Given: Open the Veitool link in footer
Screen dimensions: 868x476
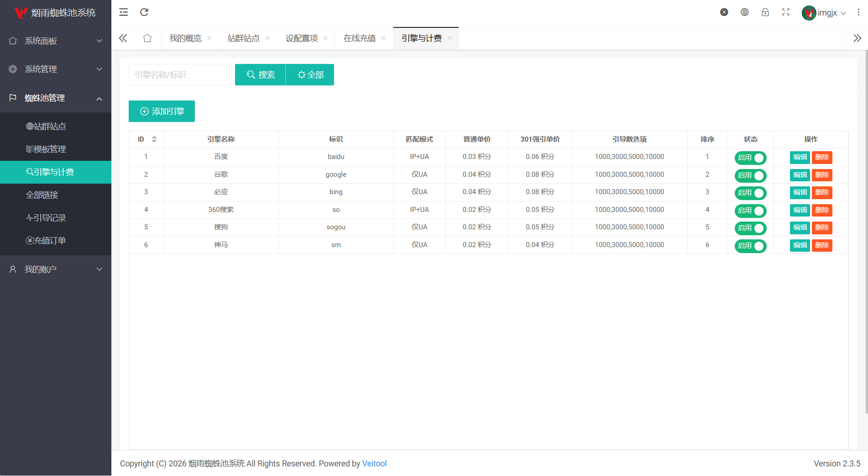Looking at the screenshot, I should 374,464.
